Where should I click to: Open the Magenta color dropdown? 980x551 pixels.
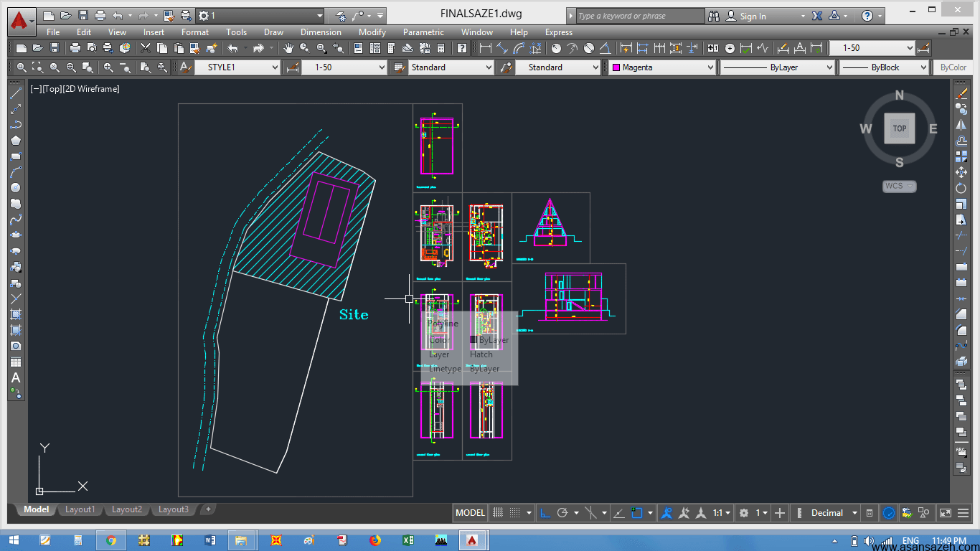(x=662, y=67)
